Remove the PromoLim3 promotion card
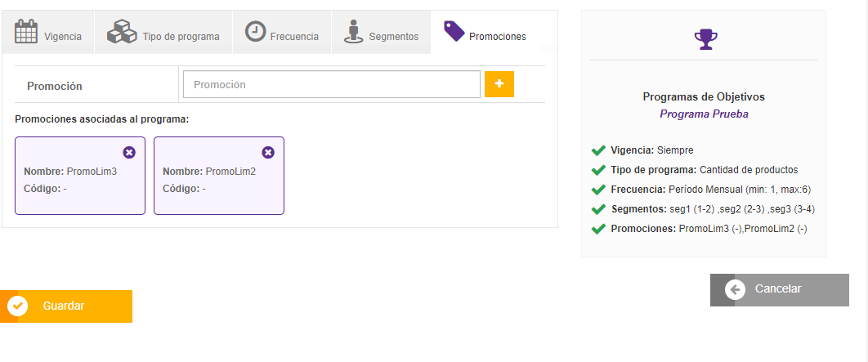The height and width of the screenshot is (362, 868). 129,153
